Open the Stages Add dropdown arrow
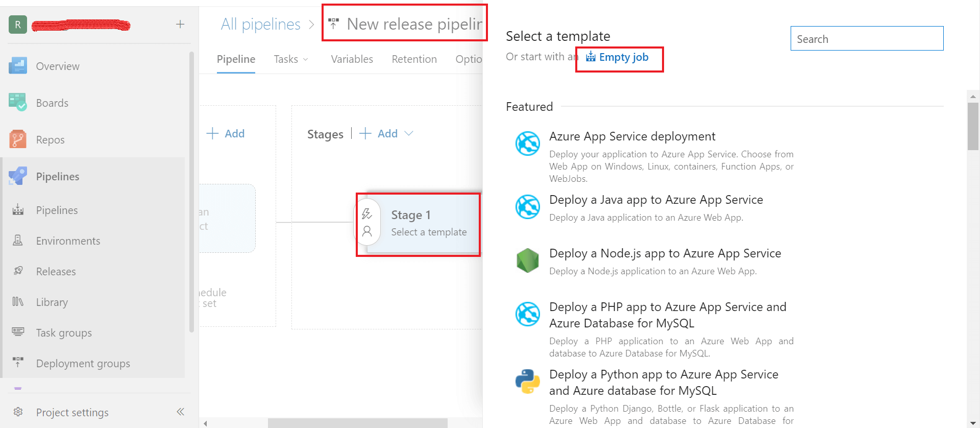Viewport: 980px width, 428px height. pyautogui.click(x=409, y=133)
